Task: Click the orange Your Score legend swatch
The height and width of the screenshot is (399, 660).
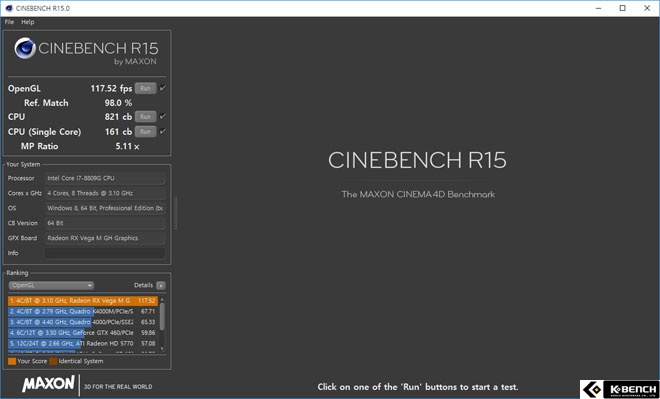Action: 12,361
